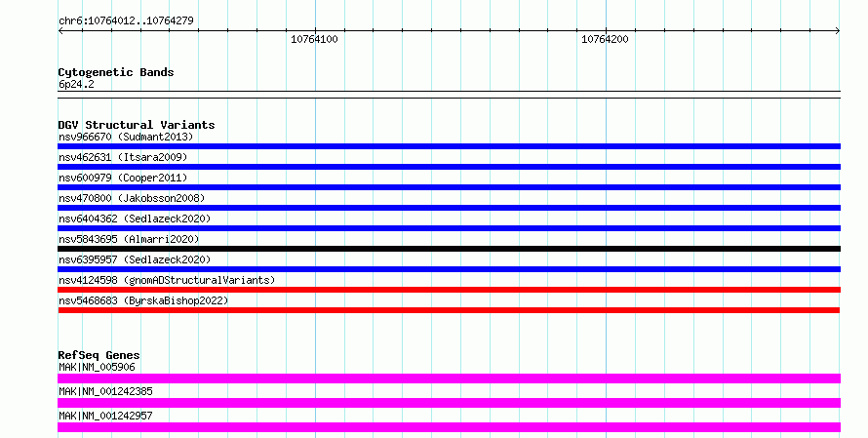Click the right arrow of the ruler
The image size is (868, 438).
(837, 31)
